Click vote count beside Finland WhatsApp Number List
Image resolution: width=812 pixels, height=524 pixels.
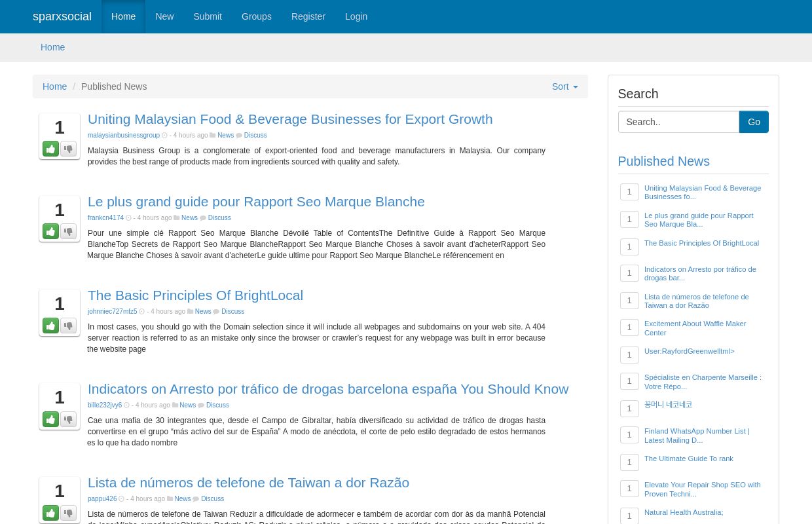629,435
